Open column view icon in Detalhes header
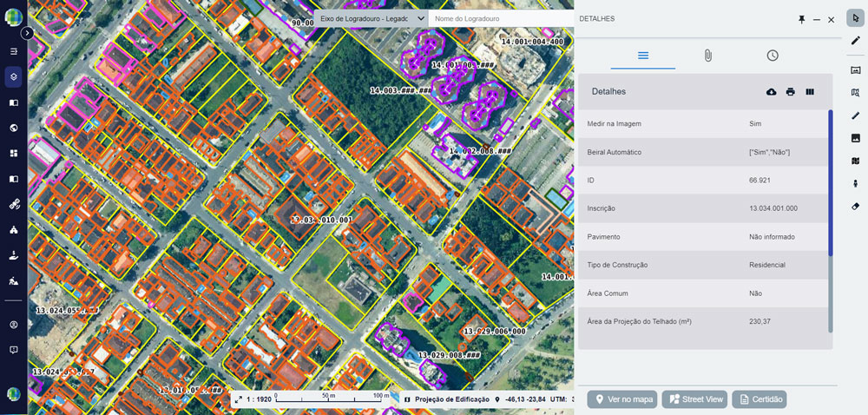This screenshot has height=415, width=868. 810,92
